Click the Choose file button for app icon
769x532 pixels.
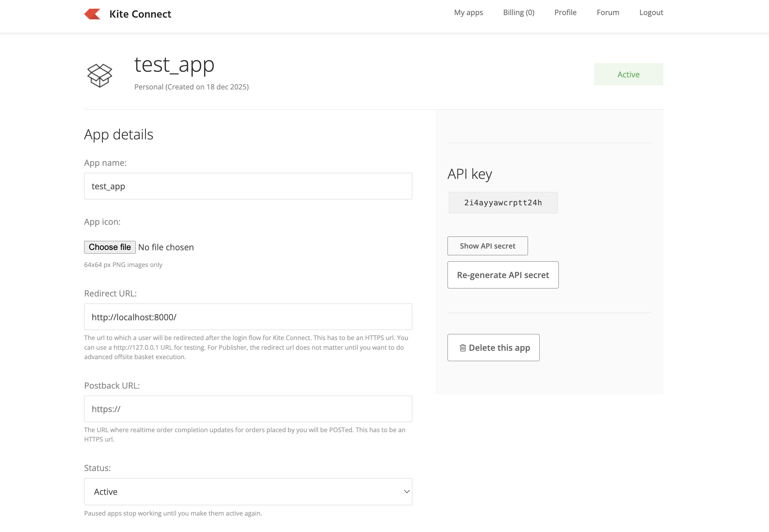(110, 247)
